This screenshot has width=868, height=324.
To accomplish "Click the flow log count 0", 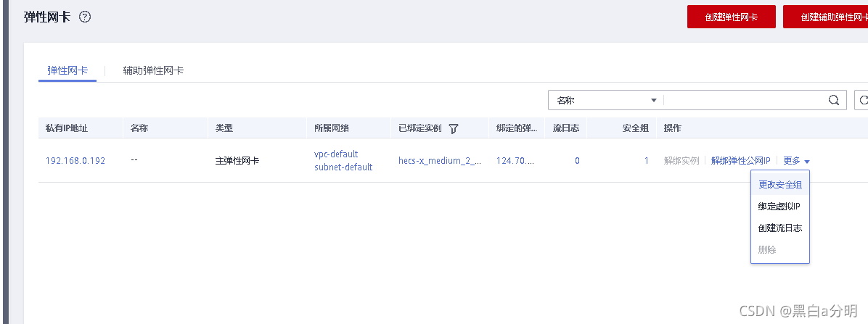I will point(577,161).
